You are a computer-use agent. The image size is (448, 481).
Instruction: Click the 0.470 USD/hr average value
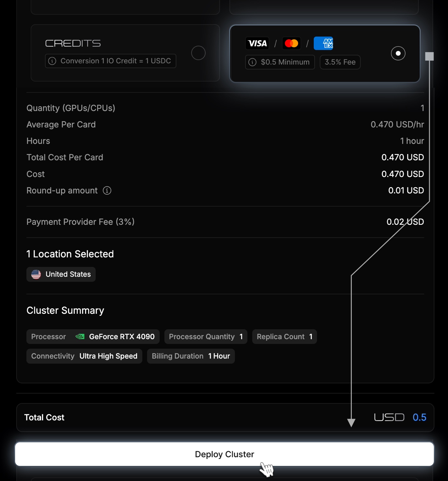[397, 124]
